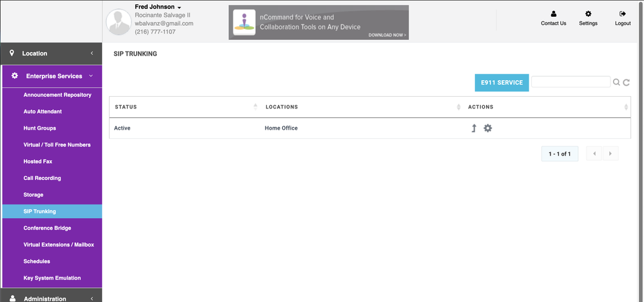
Task: Click the up-arrow action for Home Office
Action: 474,128
